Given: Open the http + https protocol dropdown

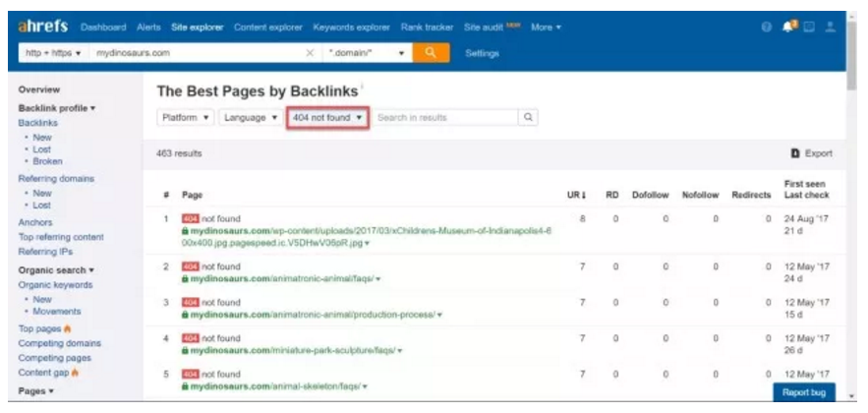Looking at the screenshot, I should 54,53.
